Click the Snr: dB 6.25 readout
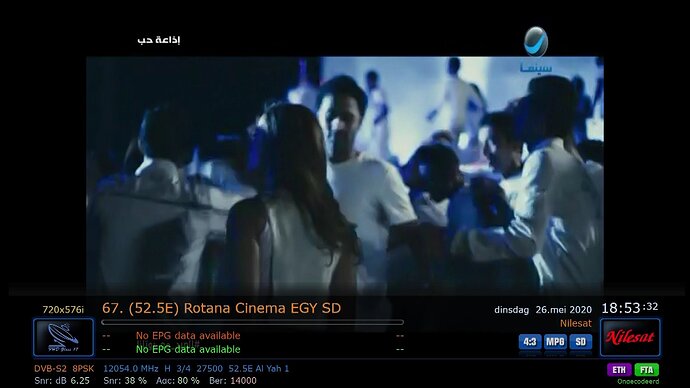Viewport: 690px width, 388px height. (62, 381)
